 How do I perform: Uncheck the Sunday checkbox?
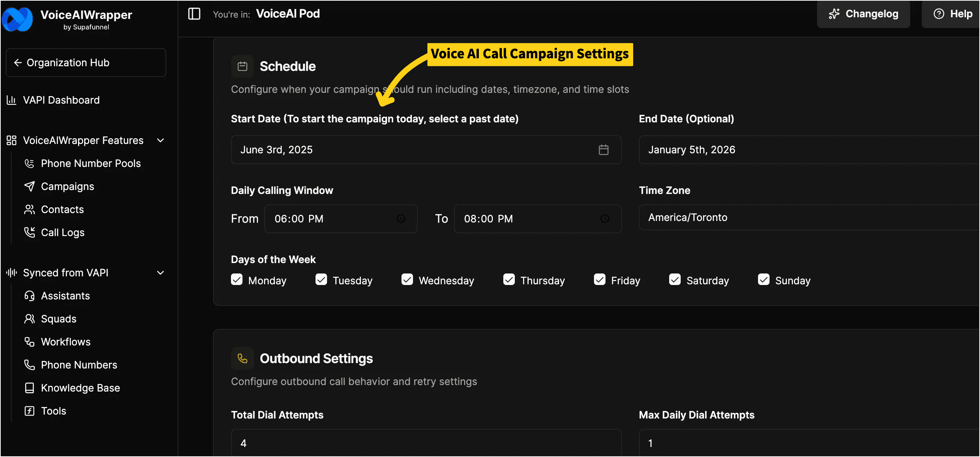763,279
